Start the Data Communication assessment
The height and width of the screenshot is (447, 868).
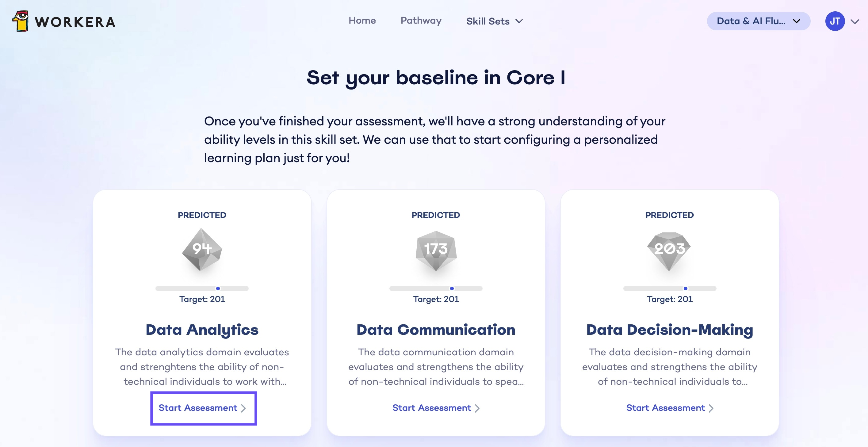(x=432, y=408)
